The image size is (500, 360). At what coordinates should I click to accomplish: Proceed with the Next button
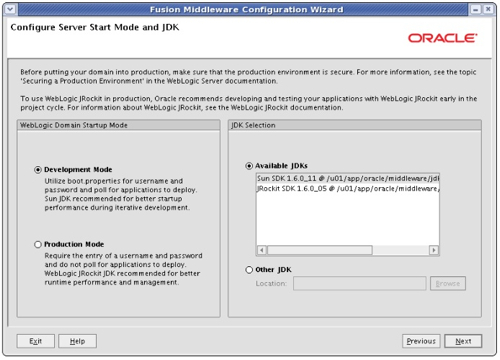[463, 341]
